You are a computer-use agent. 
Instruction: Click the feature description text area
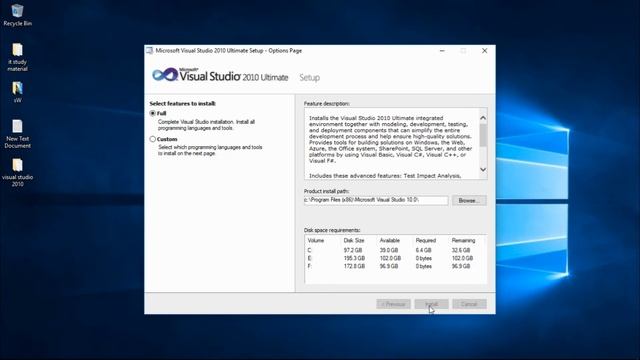(x=391, y=144)
